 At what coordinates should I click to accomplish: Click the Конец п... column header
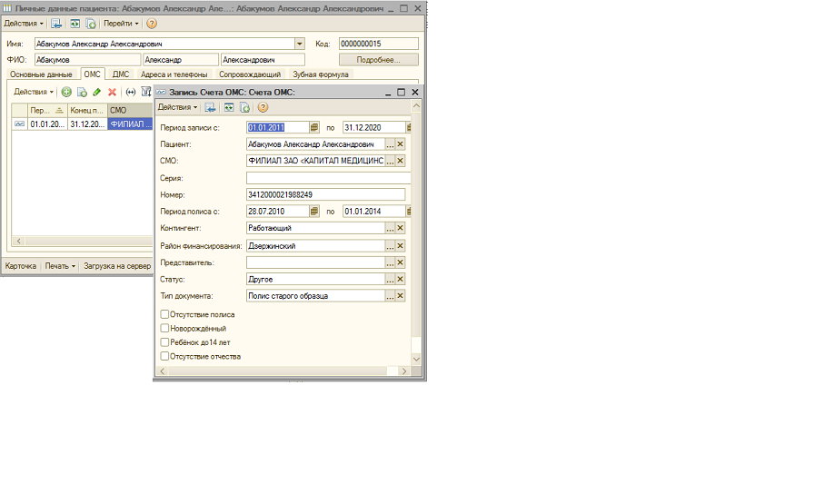tap(87, 110)
